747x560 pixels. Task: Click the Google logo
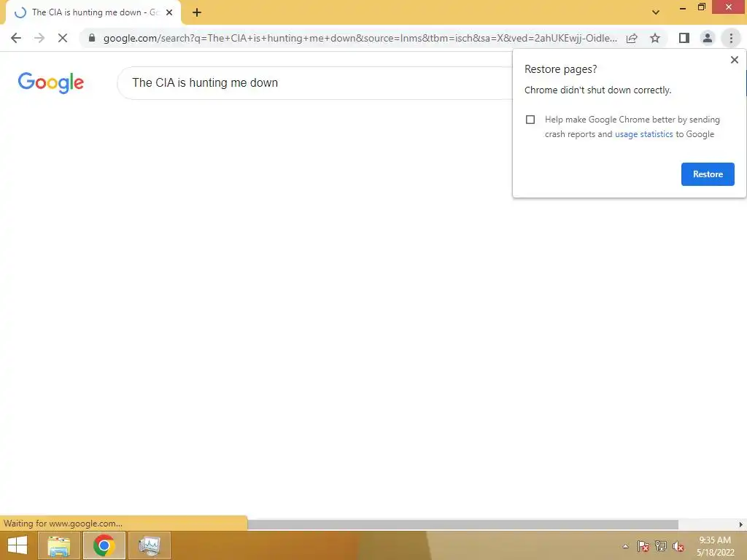click(51, 83)
